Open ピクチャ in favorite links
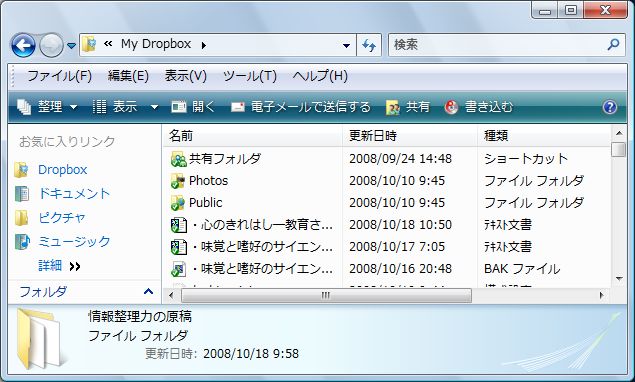The width and height of the screenshot is (635, 382). 62,218
